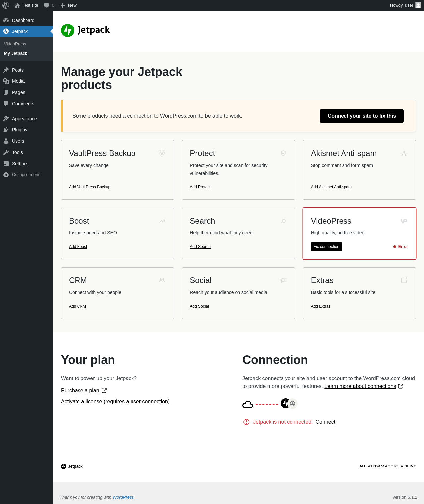Open the New content menu in admin bar
This screenshot has height=504, width=424.
pyautogui.click(x=69, y=5)
